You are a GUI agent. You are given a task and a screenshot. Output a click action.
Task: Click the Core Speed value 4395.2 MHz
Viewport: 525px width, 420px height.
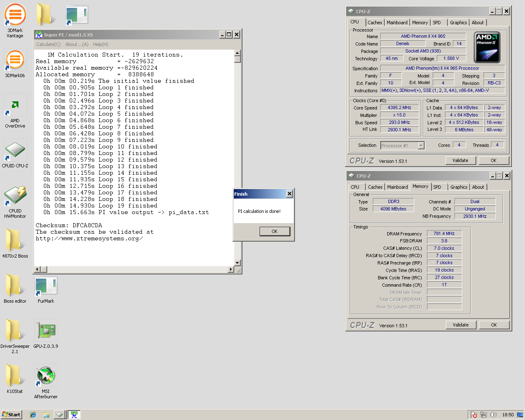399,107
